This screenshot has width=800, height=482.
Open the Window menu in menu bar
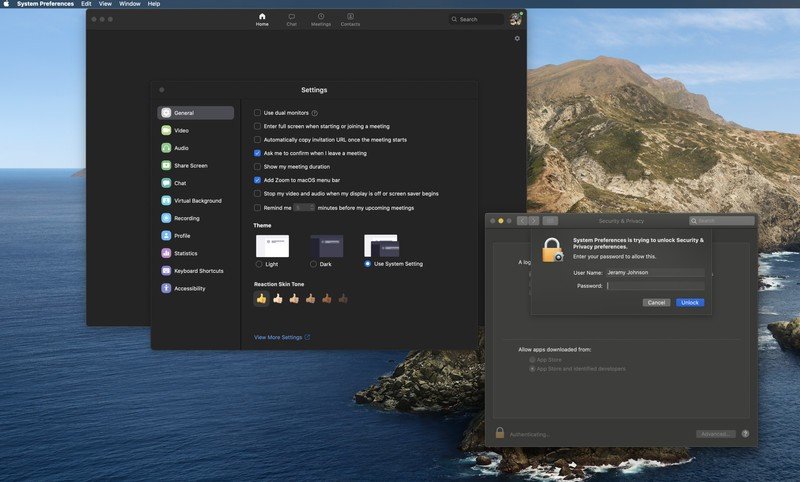[x=130, y=4]
